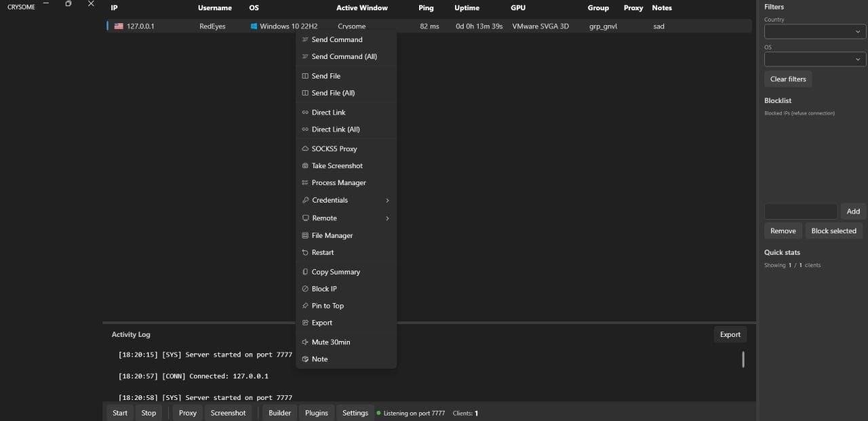868x421 pixels.
Task: Click the Mute 30min speaker icon
Action: click(305, 342)
